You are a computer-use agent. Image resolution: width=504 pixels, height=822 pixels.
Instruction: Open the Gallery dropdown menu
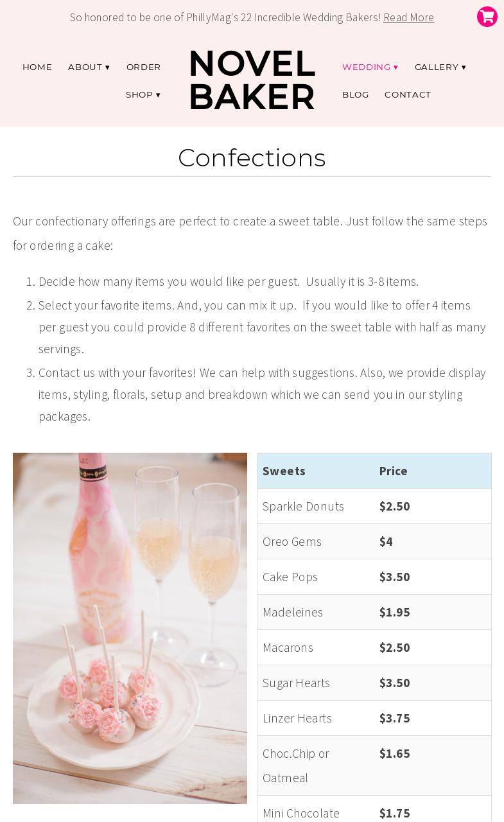click(x=440, y=67)
